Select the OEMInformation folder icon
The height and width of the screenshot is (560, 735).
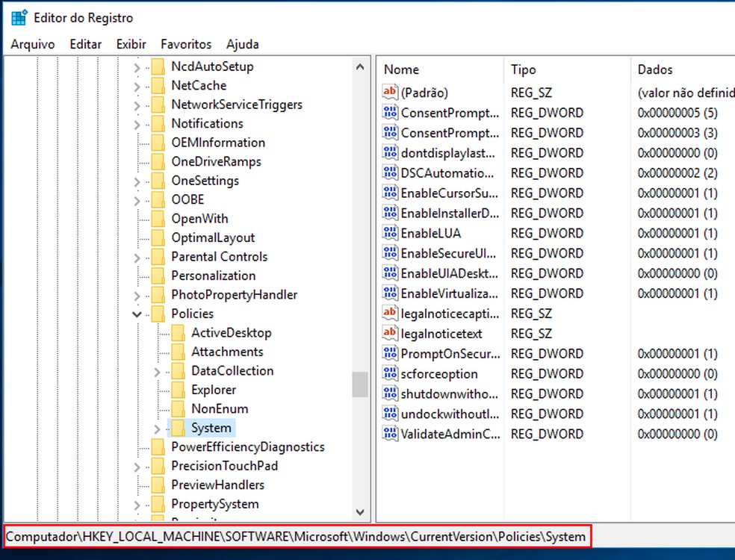click(158, 143)
